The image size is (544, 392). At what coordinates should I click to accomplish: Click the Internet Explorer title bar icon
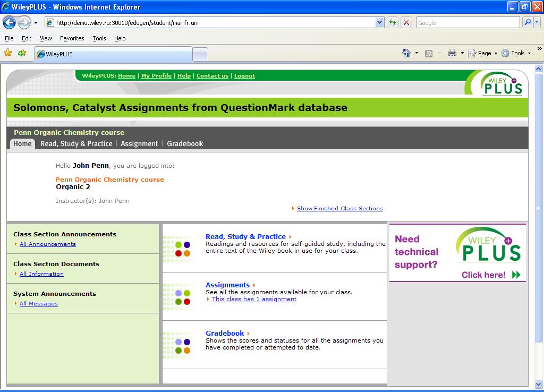pos(5,6)
